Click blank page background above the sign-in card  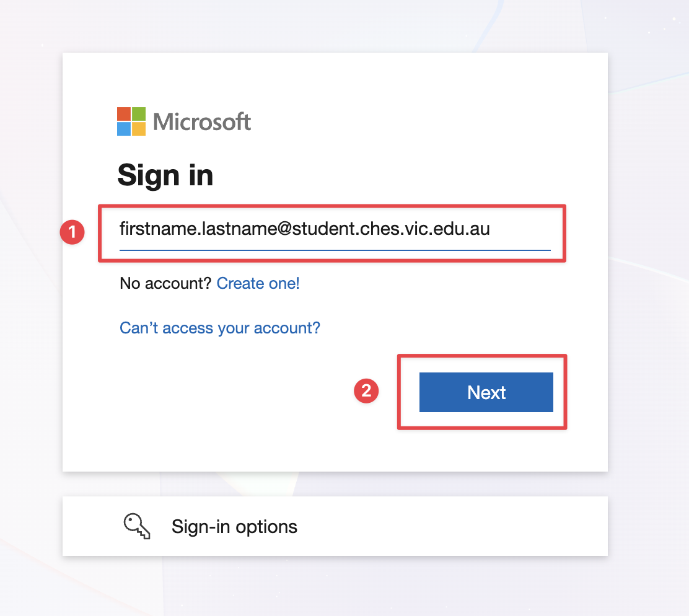click(335, 25)
